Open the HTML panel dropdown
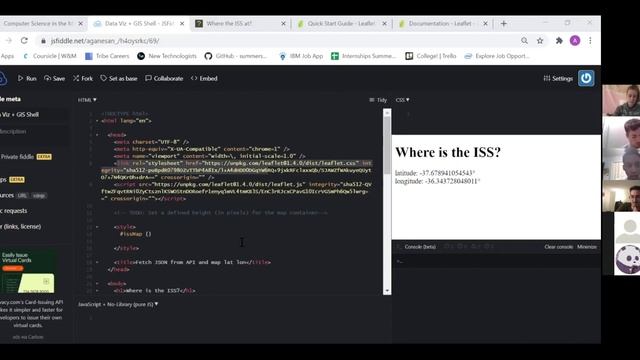This screenshot has width=640, height=360. pyautogui.click(x=87, y=100)
